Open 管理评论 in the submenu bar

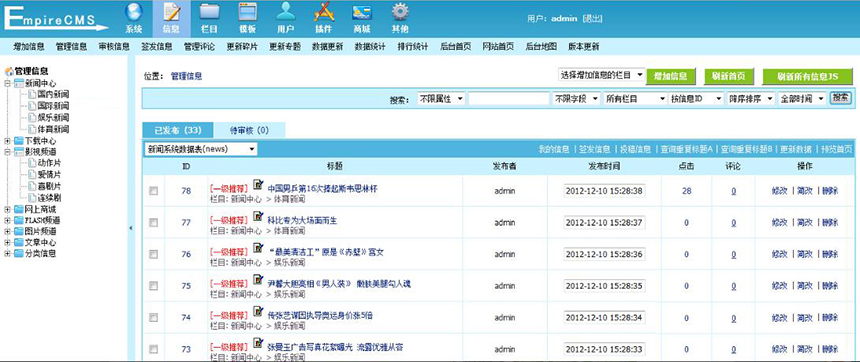coord(199,47)
